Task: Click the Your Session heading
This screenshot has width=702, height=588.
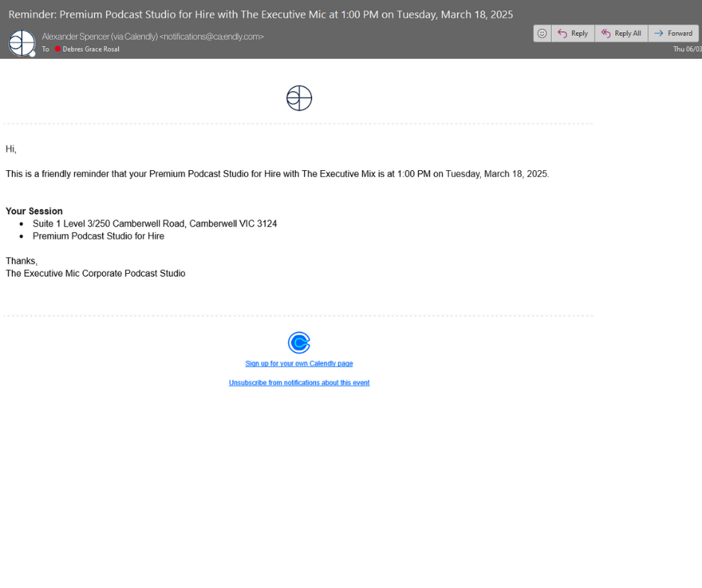Action: tap(34, 211)
